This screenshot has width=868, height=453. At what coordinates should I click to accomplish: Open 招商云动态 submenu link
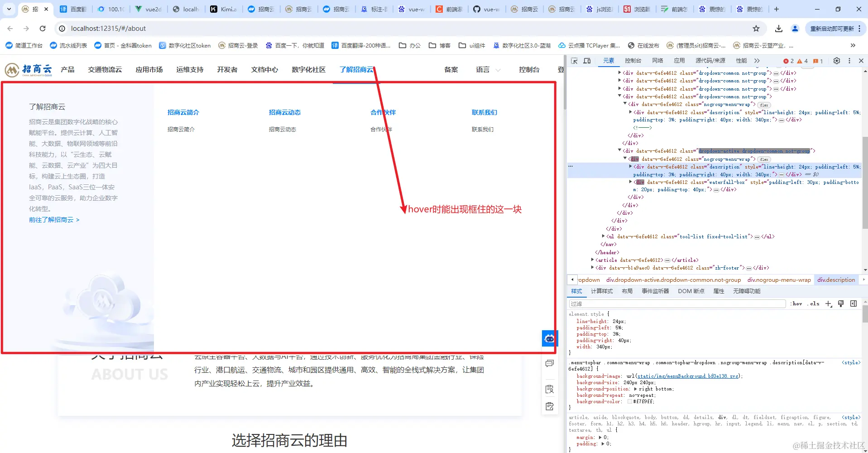click(x=282, y=130)
